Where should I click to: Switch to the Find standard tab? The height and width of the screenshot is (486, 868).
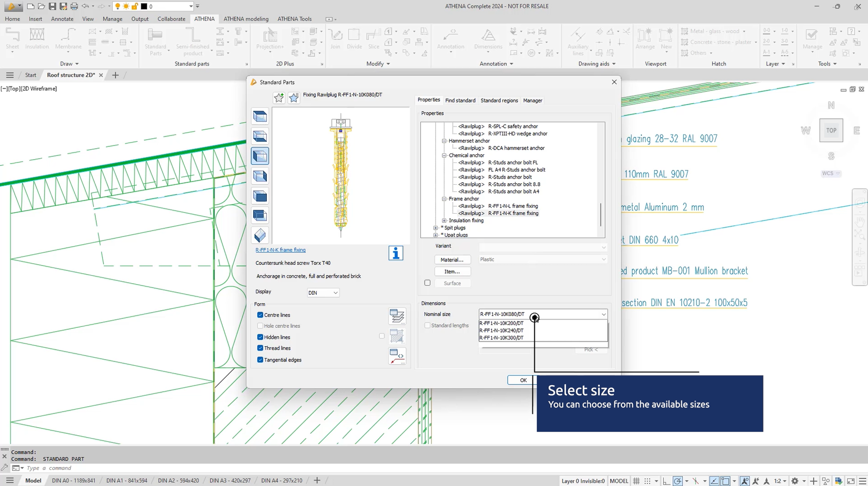click(x=460, y=100)
